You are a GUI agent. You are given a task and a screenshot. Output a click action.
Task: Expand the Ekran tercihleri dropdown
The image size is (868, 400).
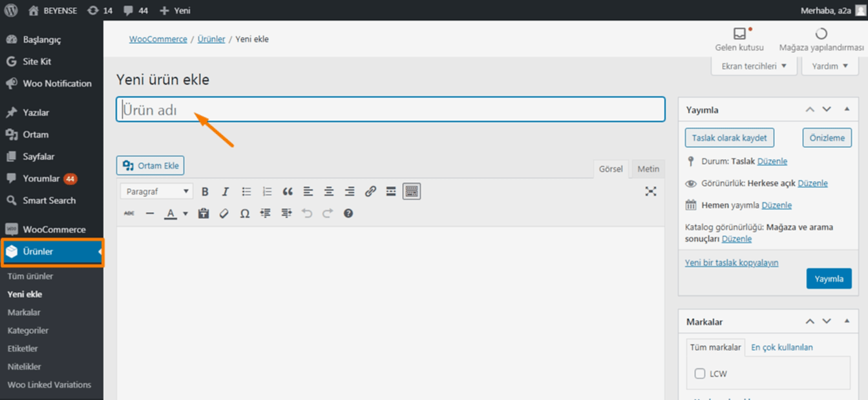click(x=754, y=66)
